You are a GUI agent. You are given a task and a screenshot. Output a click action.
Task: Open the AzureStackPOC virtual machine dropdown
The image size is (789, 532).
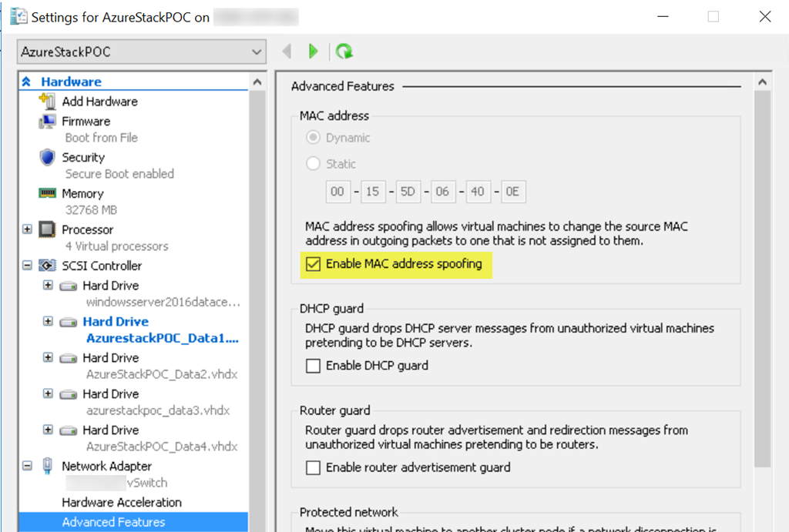(x=142, y=52)
